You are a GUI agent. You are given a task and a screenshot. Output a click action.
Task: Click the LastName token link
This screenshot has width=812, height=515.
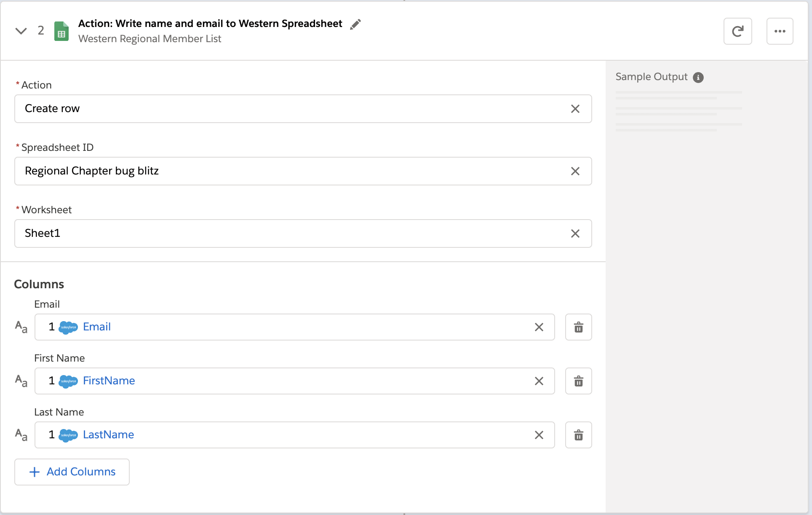click(x=108, y=435)
